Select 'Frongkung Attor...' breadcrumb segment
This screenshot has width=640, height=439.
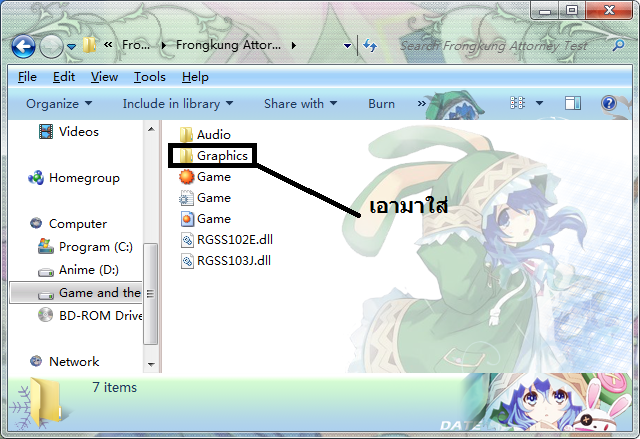pyautogui.click(x=228, y=45)
